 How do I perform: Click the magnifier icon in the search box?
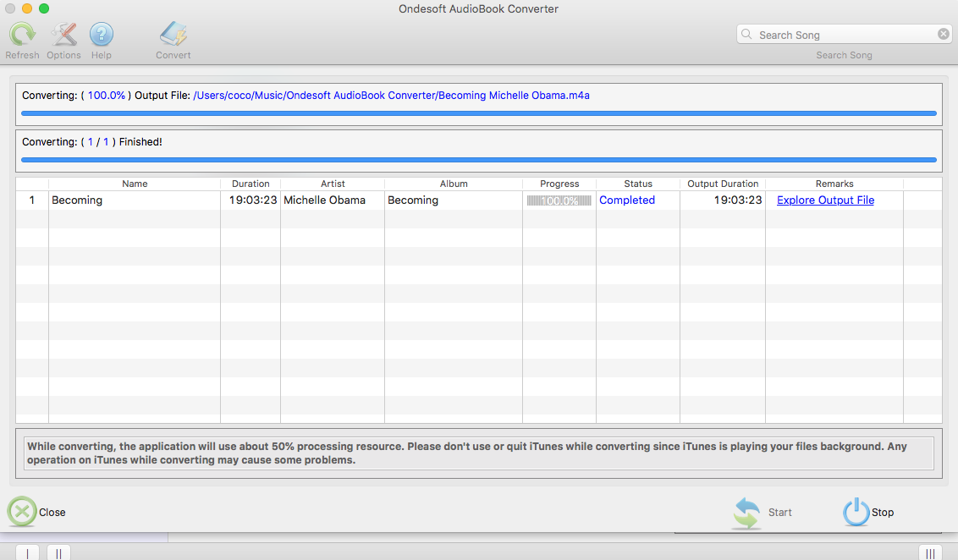click(x=746, y=34)
